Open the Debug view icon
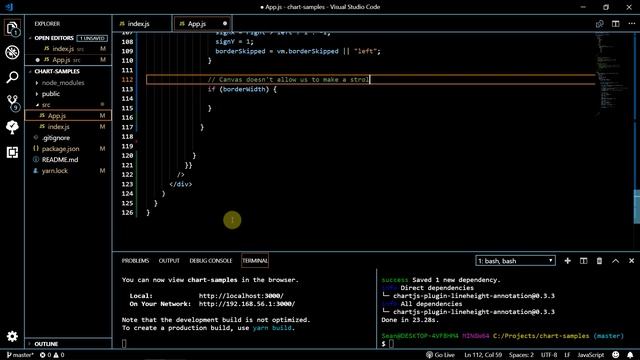640x360 pixels. click(12, 52)
